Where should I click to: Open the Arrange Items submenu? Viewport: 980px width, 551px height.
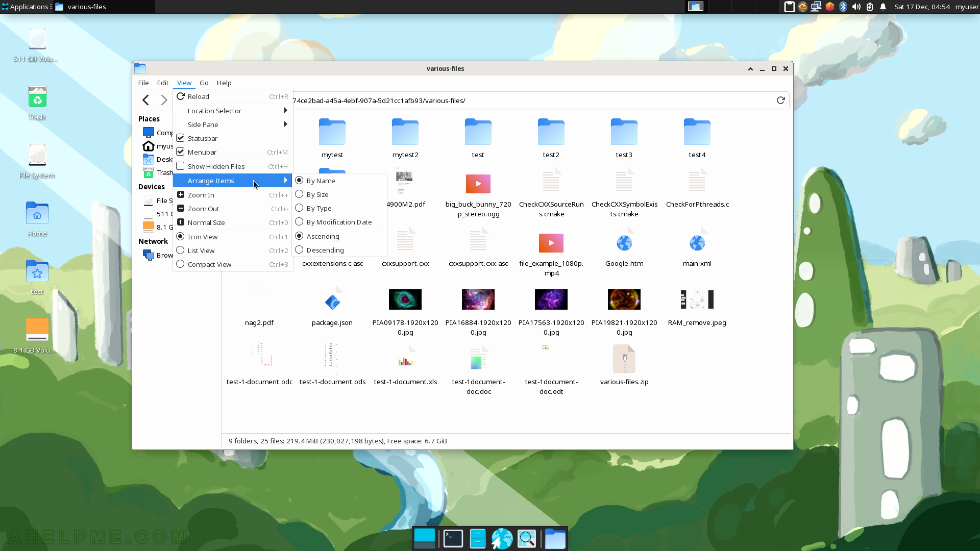coord(233,181)
